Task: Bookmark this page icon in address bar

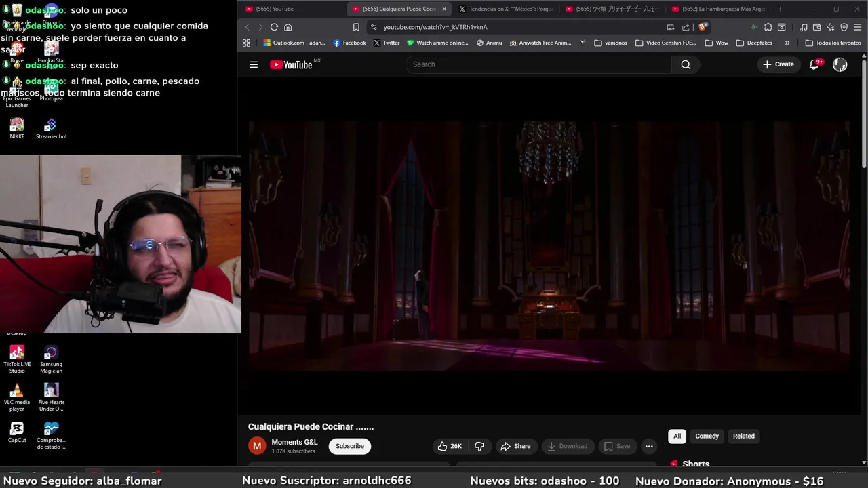Action: pos(356,27)
